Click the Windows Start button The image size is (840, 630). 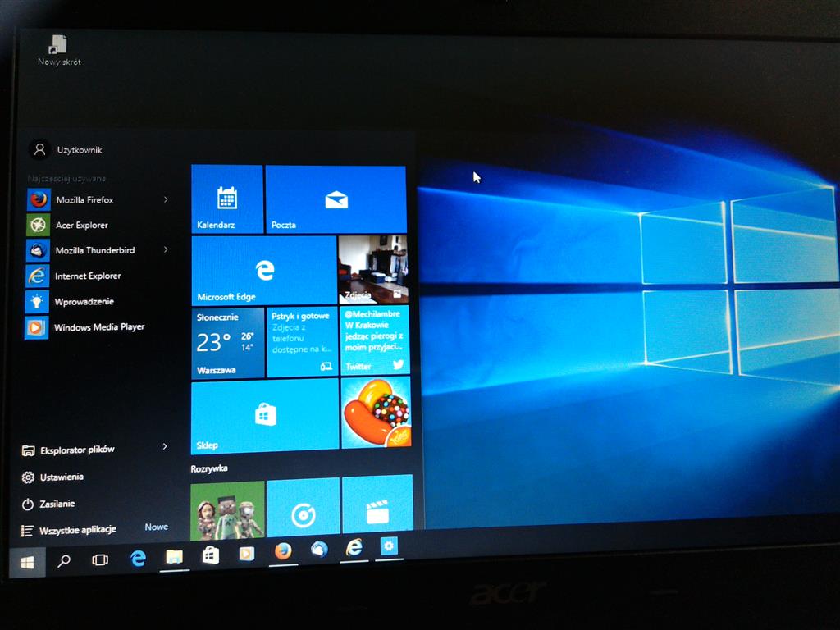pos(27,562)
